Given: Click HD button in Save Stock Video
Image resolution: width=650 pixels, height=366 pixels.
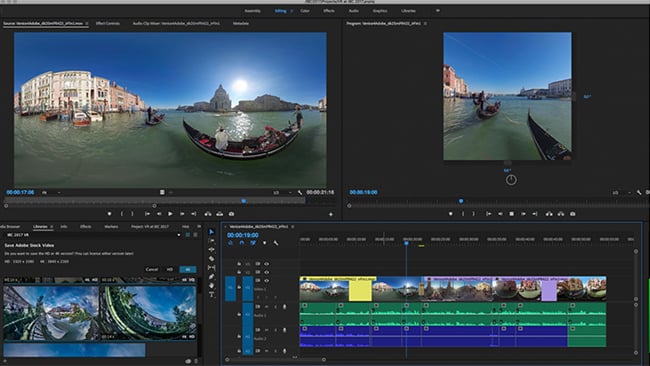Looking at the screenshot, I should 170,269.
